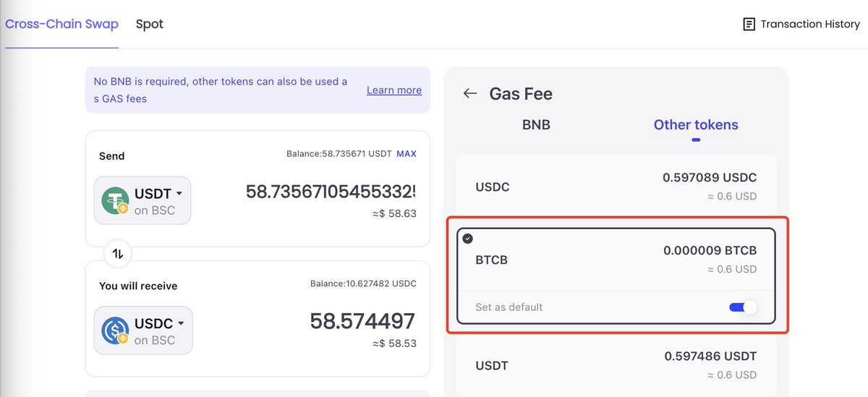Select the BTCB gas fee row
The height and width of the screenshot is (397, 868).
pyautogui.click(x=616, y=260)
